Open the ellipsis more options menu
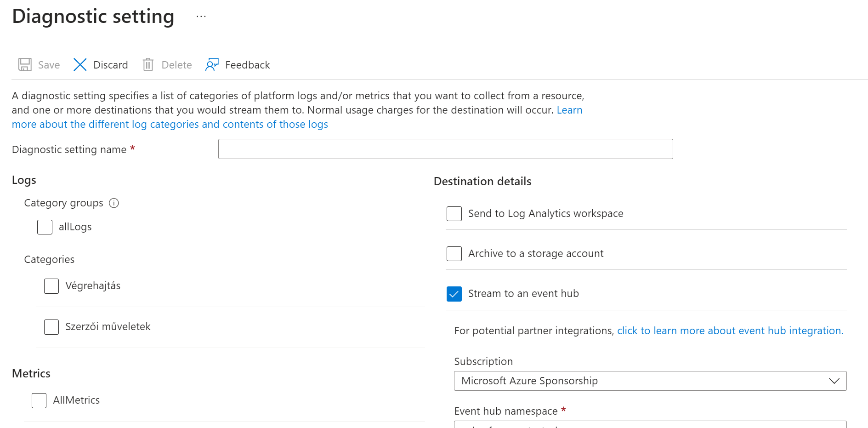 [x=201, y=17]
